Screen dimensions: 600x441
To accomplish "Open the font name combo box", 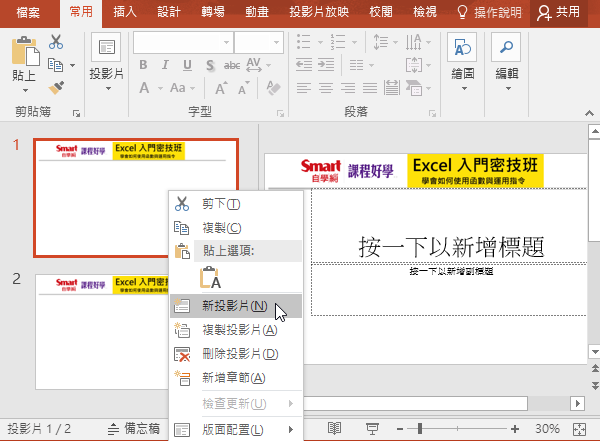I will tap(183, 42).
